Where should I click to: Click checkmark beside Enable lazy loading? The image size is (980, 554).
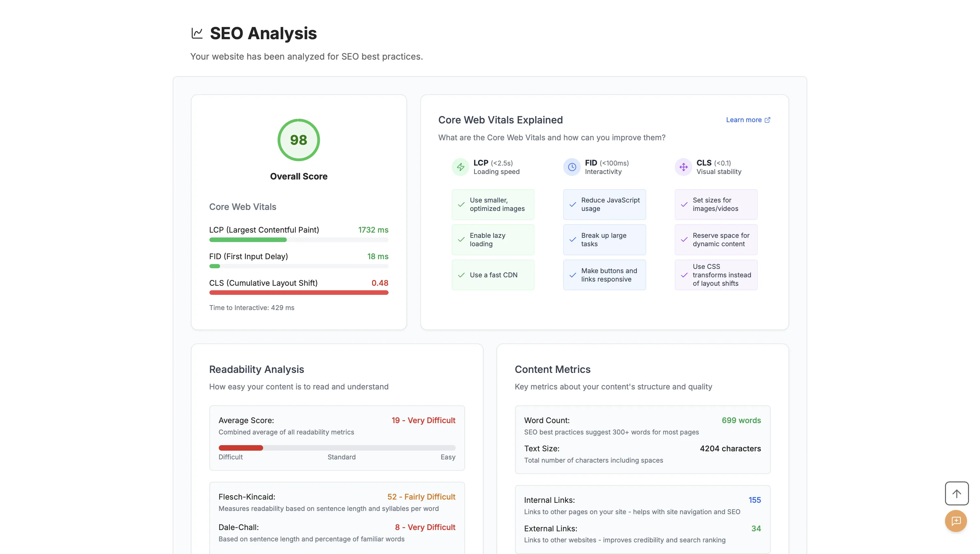click(461, 240)
